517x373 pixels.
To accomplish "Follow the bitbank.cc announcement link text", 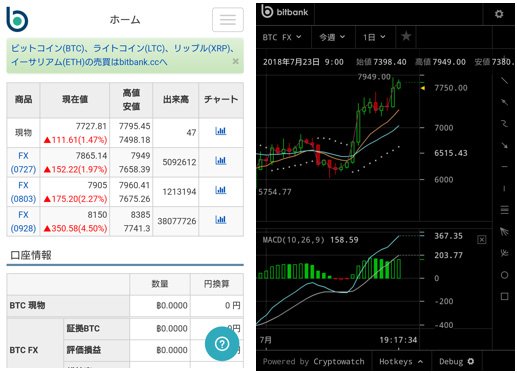I will pos(122,55).
